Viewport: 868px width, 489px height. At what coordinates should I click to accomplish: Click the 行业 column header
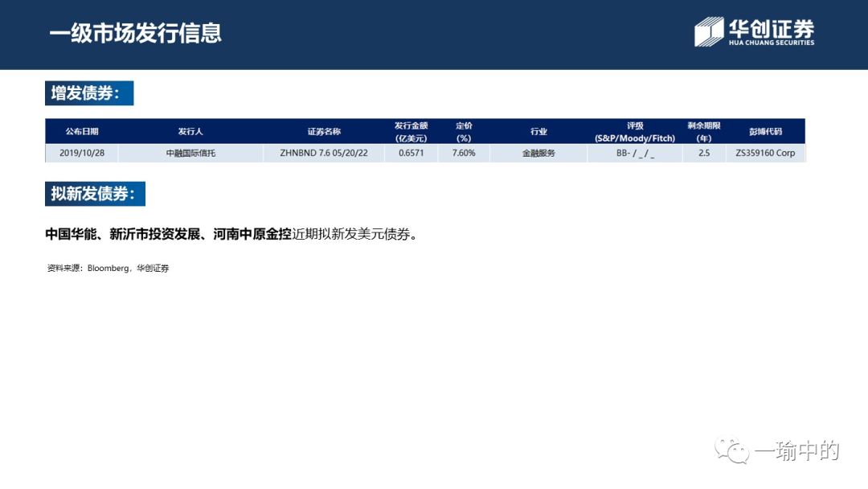[538, 131]
